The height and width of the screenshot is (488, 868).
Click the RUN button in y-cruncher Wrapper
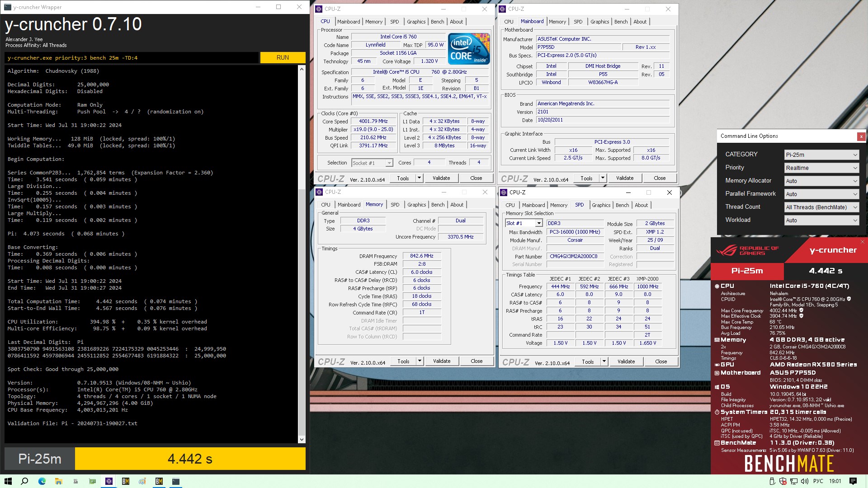click(x=283, y=57)
